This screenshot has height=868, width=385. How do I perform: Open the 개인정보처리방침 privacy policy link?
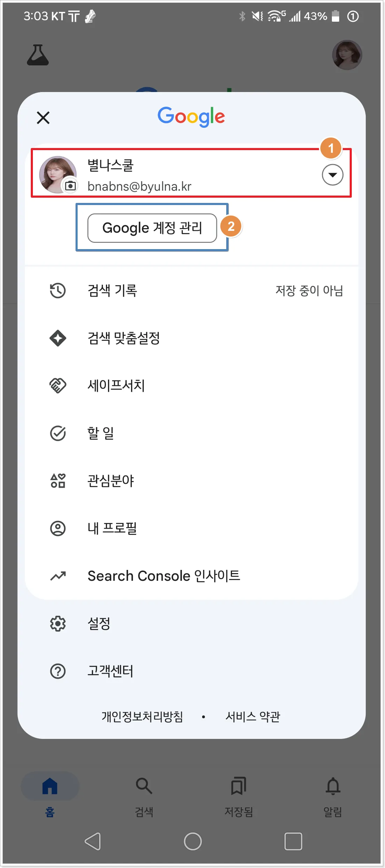tap(142, 717)
